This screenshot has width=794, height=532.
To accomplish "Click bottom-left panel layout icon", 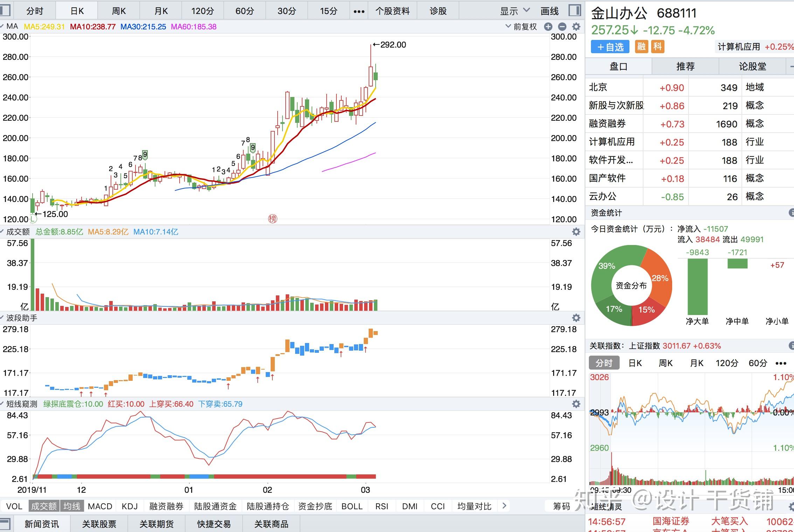I will click(5, 524).
